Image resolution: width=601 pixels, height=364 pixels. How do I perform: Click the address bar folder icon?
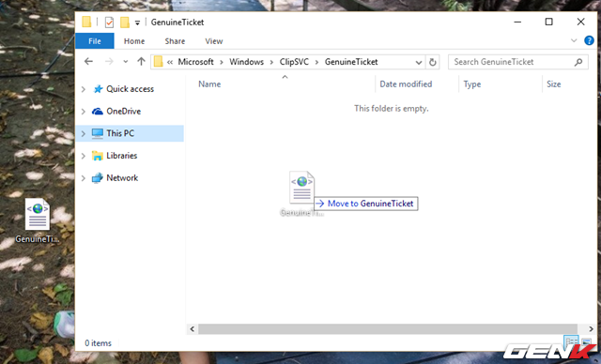159,62
